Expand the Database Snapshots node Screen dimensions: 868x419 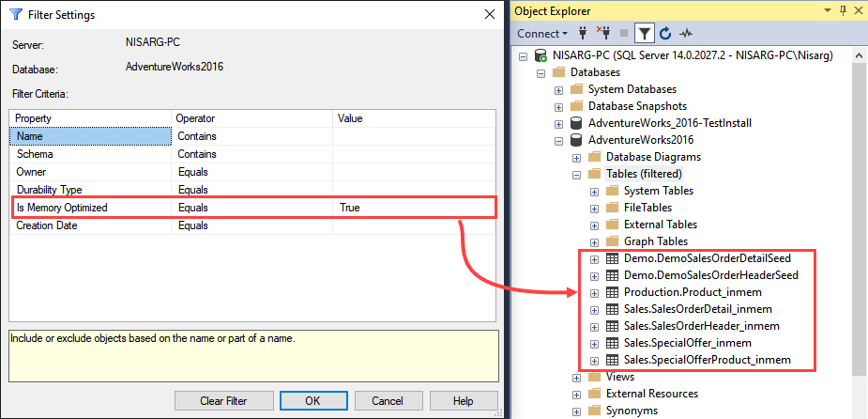(x=558, y=106)
